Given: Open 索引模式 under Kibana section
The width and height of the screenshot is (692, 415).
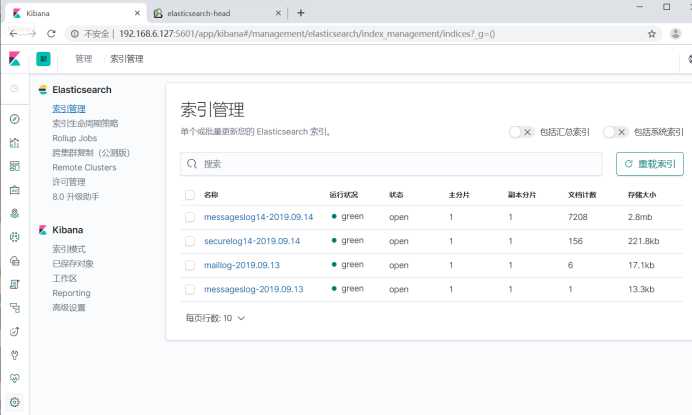Looking at the screenshot, I should coord(69,249).
